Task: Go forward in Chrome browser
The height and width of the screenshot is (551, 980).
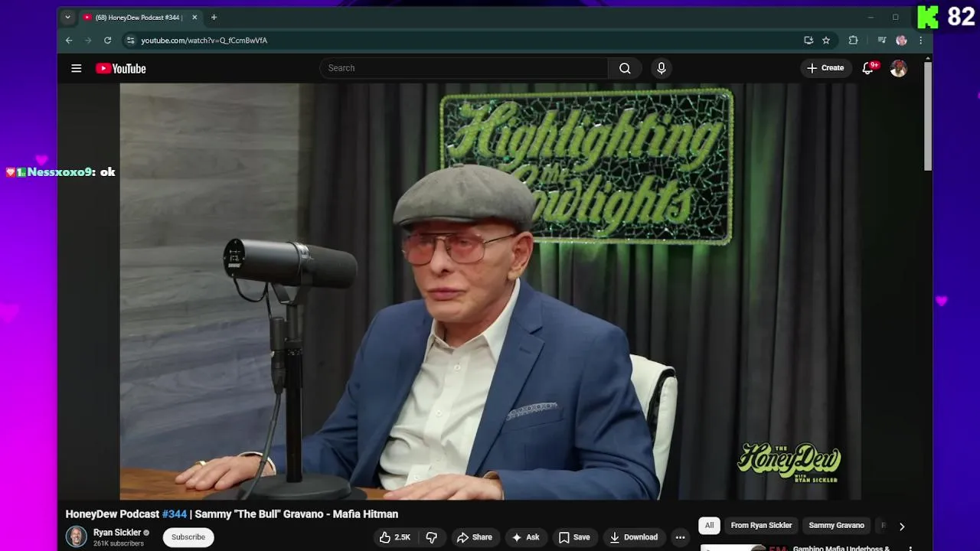Action: 88,40
